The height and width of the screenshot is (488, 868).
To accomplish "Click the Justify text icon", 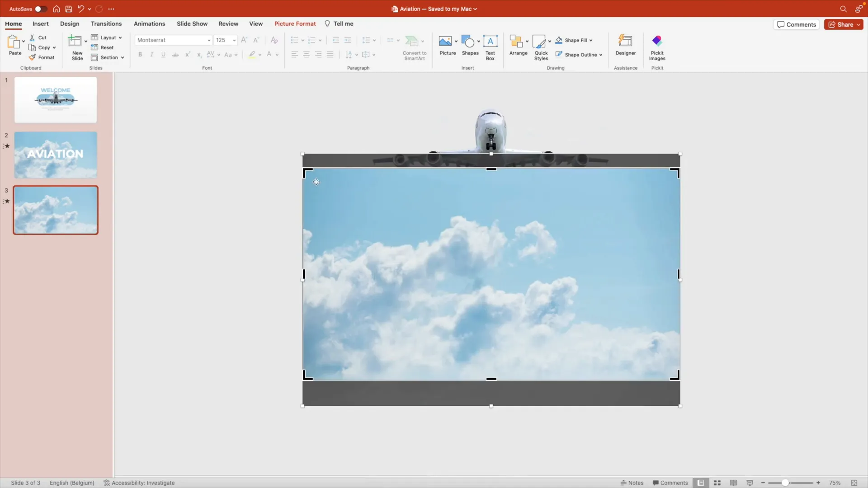I will tap(330, 55).
